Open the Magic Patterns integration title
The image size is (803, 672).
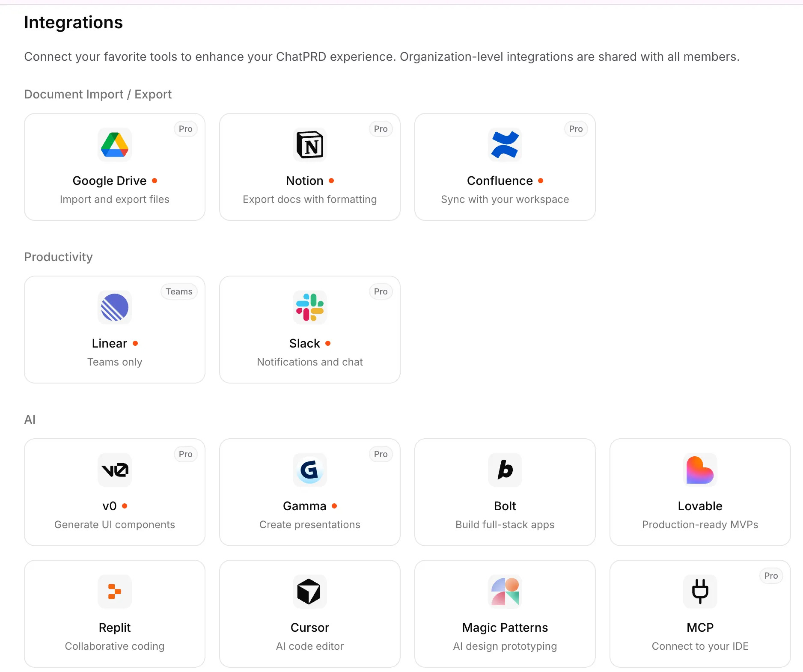click(x=505, y=627)
